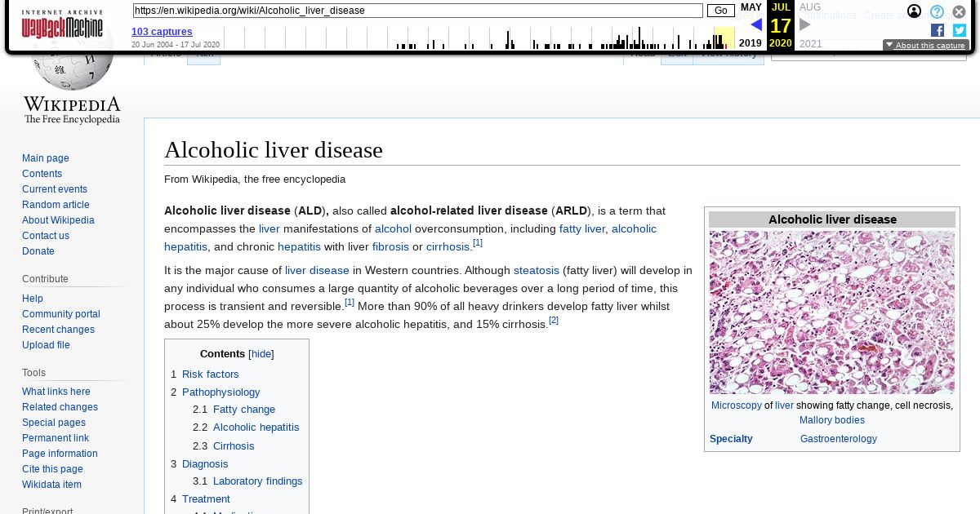Screen dimensions: 980x514
Task: Open Contact us link
Action: tap(46, 236)
